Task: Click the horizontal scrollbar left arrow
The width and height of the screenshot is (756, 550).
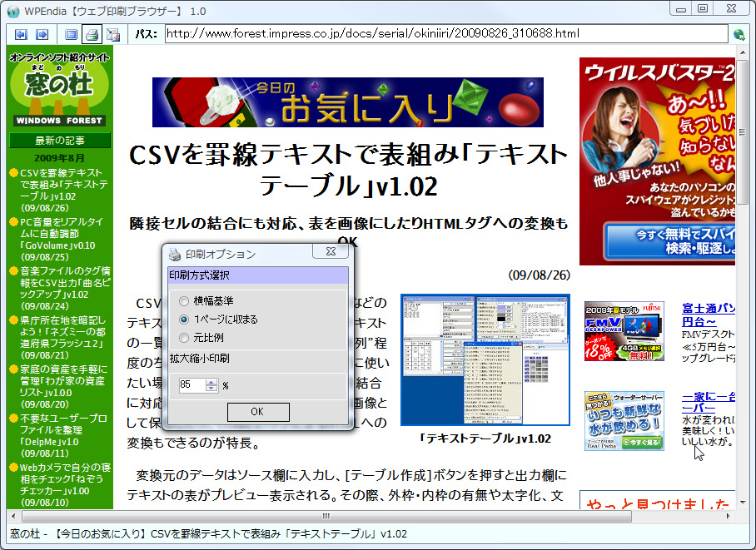Action: [13, 516]
